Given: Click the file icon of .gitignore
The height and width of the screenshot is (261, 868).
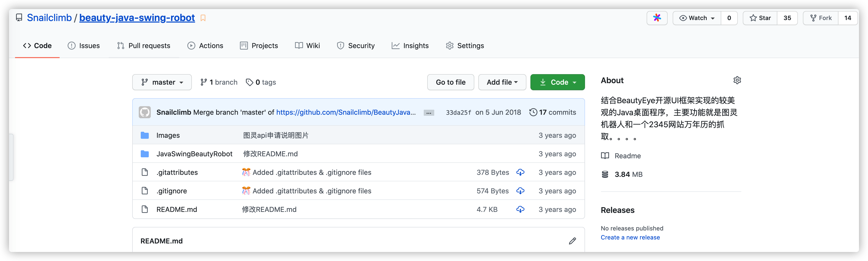Looking at the screenshot, I should coord(145,191).
